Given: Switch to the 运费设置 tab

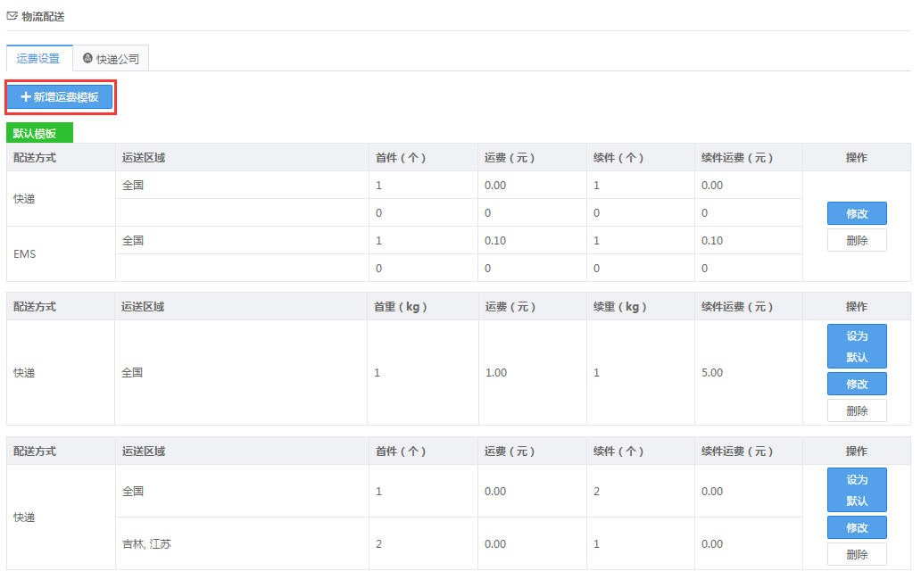Looking at the screenshot, I should click(x=38, y=59).
